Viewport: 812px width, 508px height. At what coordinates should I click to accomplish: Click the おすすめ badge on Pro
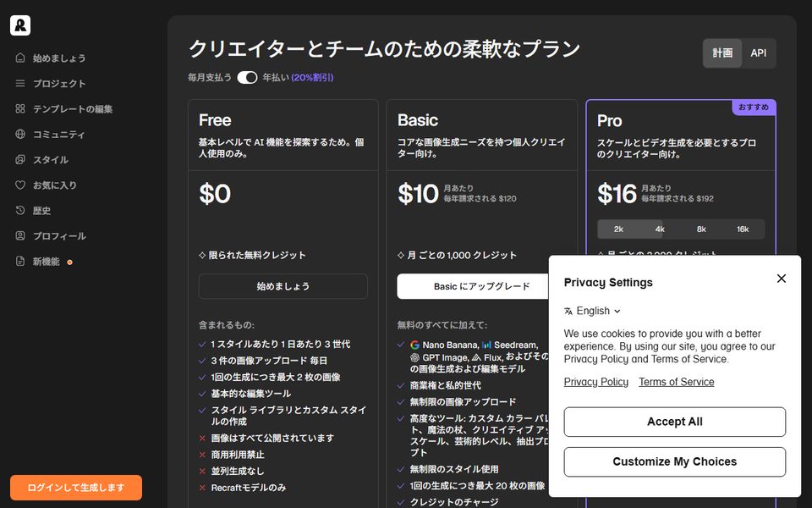coord(754,108)
